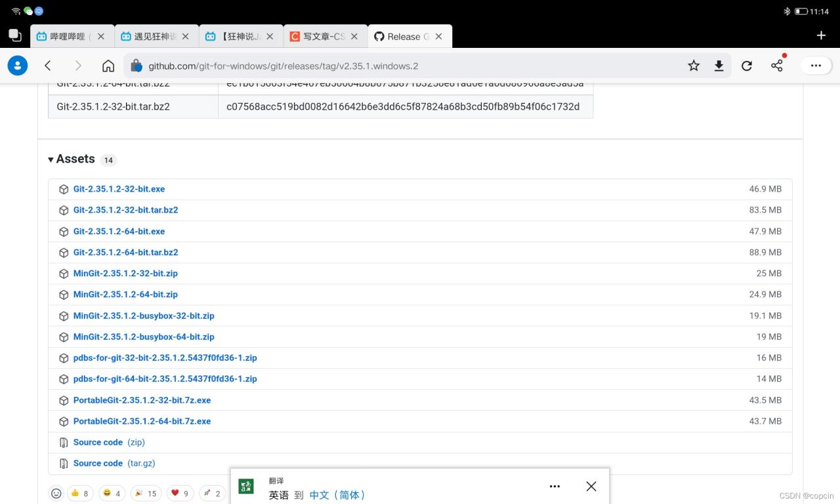Viewport: 840px width, 504px height.
Task: Download MinGit-2.35.1.2-busybox-64-bit.zip
Action: 144,337
